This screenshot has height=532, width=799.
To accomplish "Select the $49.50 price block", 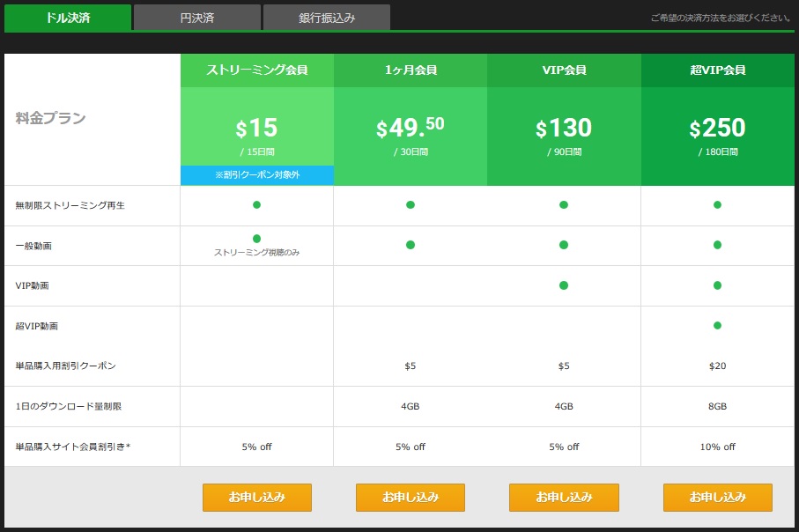I will point(410,130).
